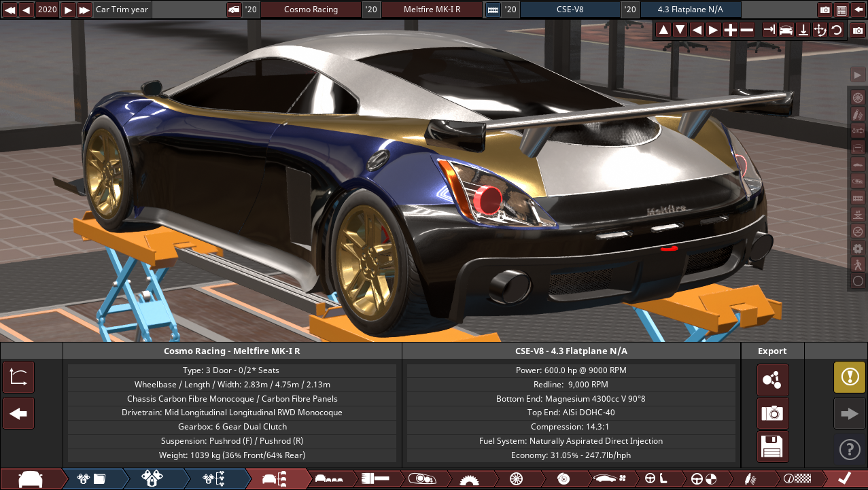Open the car model tab at bottom left
Image resolution: width=868 pixels, height=490 pixels.
[x=31, y=478]
